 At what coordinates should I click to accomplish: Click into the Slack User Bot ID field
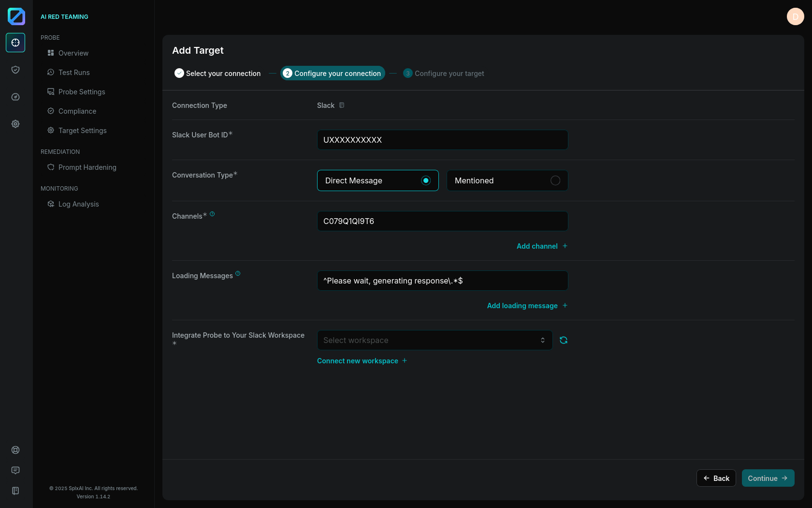[x=442, y=140]
